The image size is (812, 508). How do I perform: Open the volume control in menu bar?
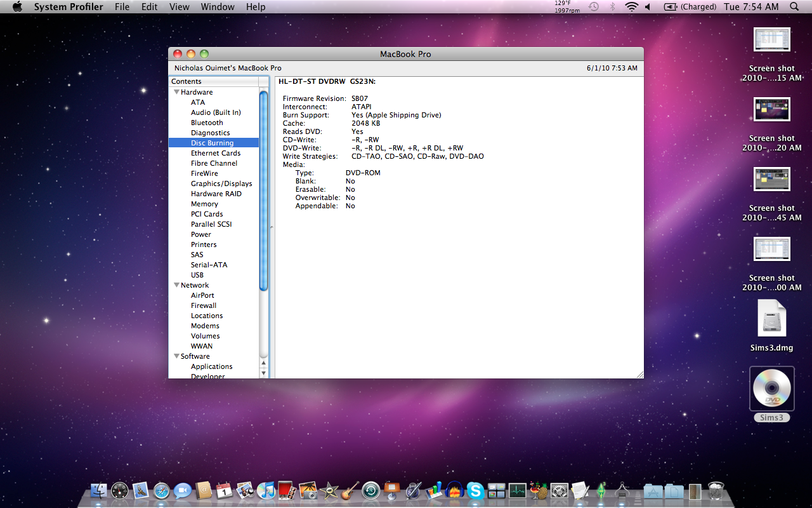tap(648, 6)
